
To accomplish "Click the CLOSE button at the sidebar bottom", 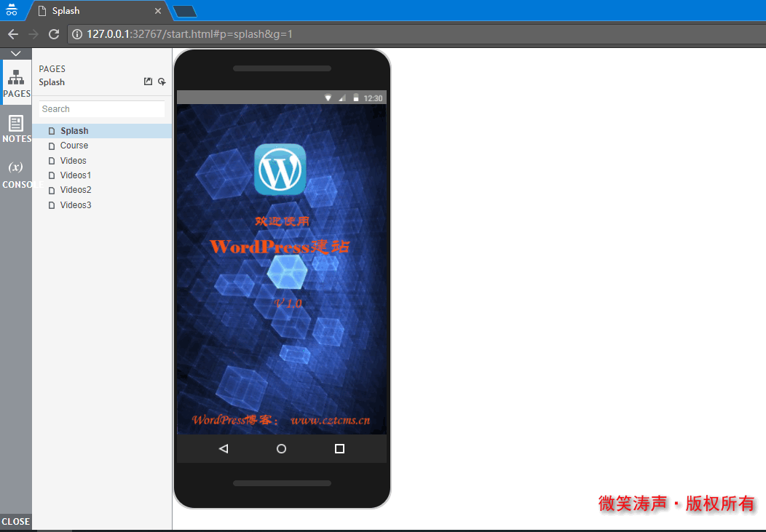I will pos(15,521).
